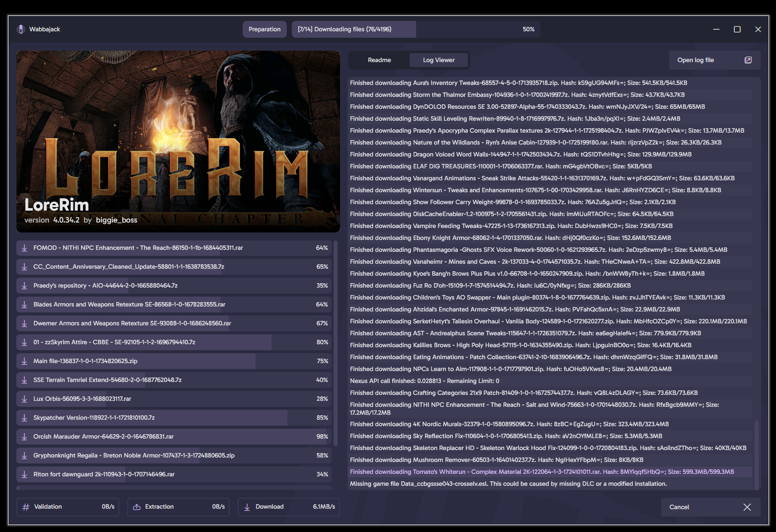
Task: Click download icon for Orcish Marauder Armor
Action: pyautogui.click(x=24, y=437)
